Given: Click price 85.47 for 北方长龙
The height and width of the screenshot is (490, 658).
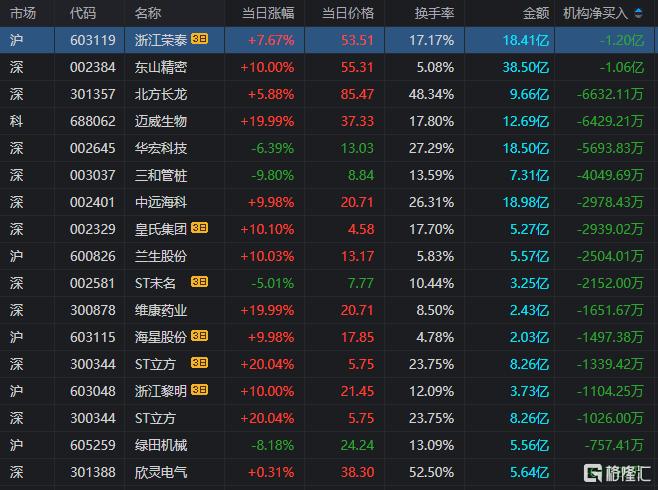Looking at the screenshot, I should (x=357, y=94).
